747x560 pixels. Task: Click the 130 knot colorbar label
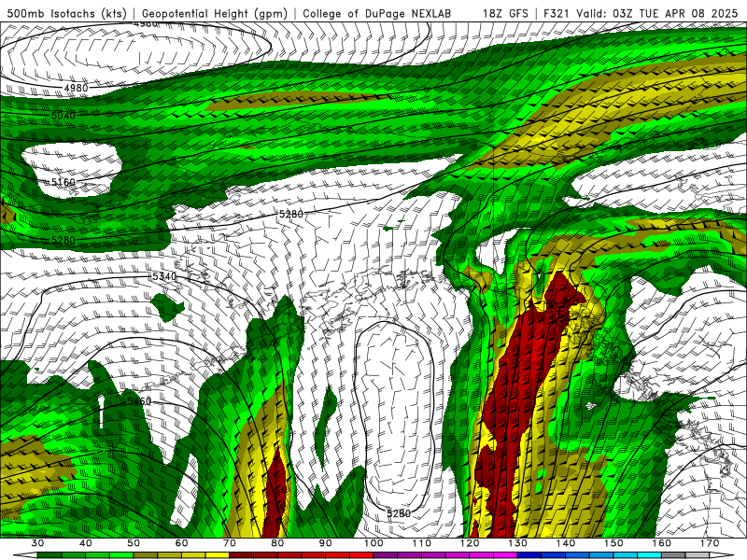[518, 543]
